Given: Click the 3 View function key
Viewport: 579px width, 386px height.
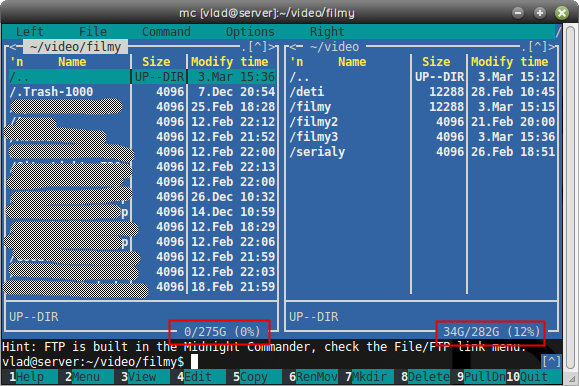Looking at the screenshot, I should click(142, 377).
